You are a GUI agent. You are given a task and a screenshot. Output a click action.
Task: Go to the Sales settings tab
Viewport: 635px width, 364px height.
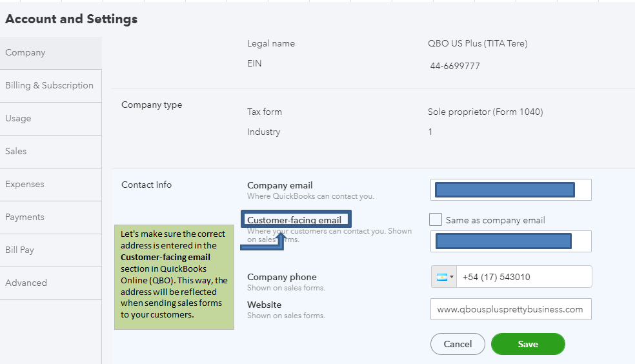[50, 152]
